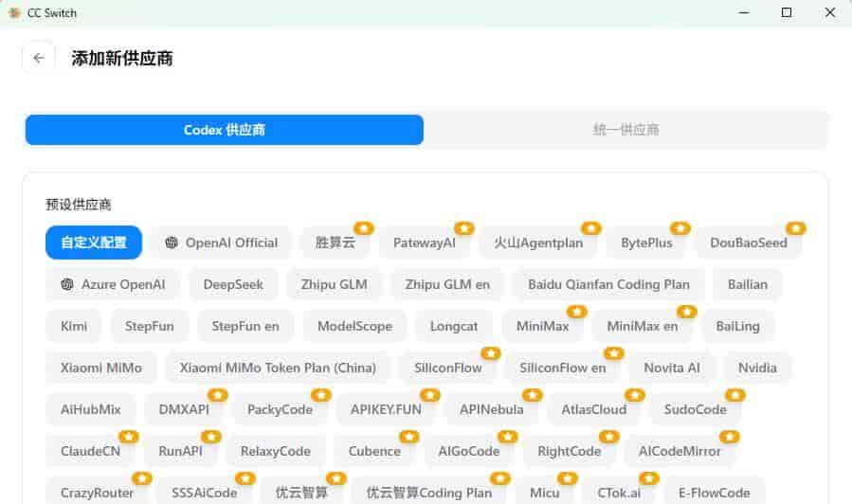Choose RunAPI preset
Image resolution: width=852 pixels, height=504 pixels.
tap(180, 451)
